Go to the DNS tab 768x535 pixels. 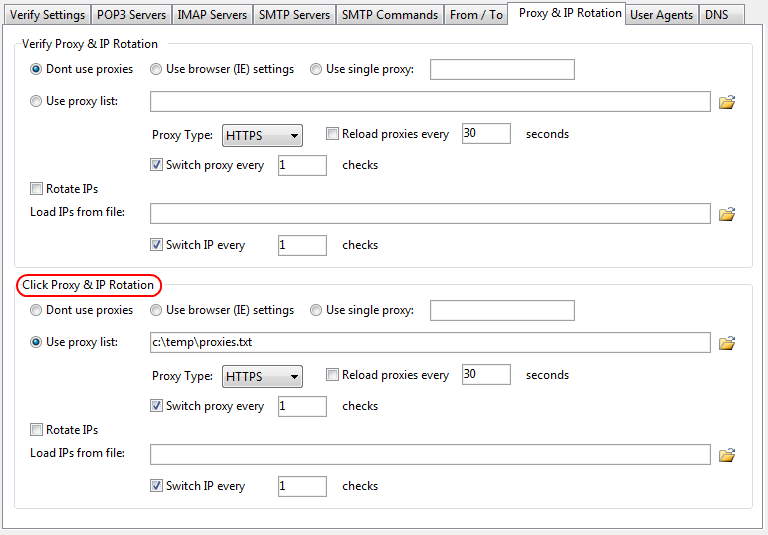pos(716,15)
